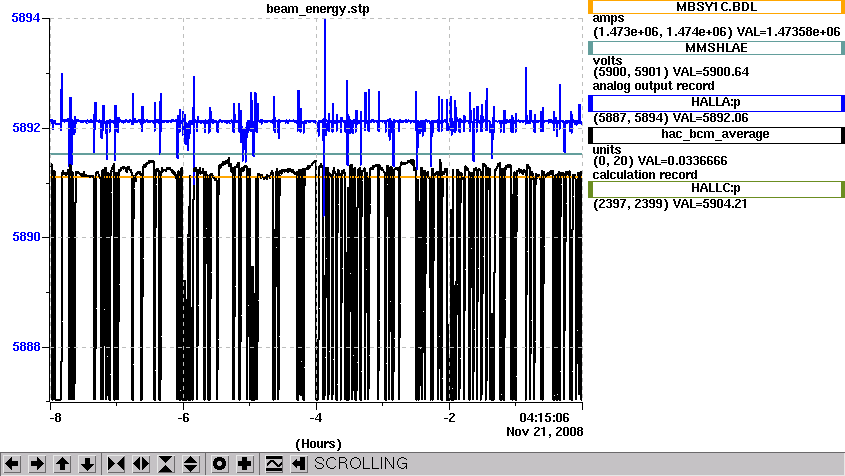Select the hac_bcm_average curve legend
The image size is (845, 476).
(716, 135)
